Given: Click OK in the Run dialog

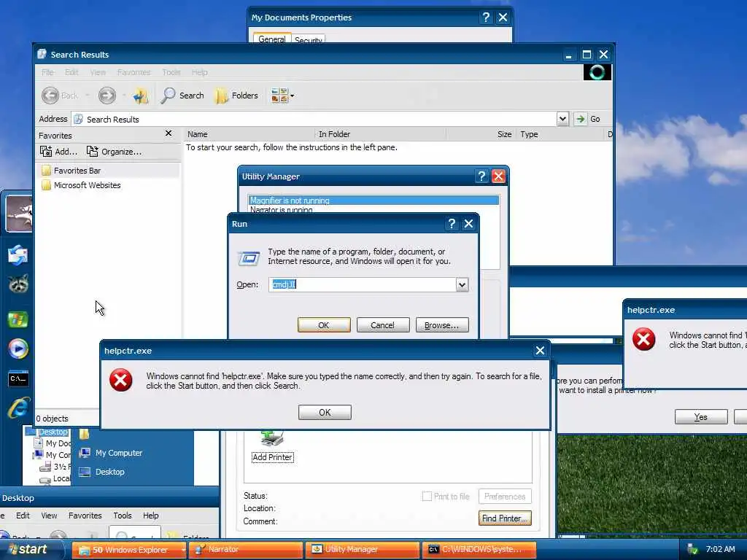Looking at the screenshot, I should [x=324, y=324].
